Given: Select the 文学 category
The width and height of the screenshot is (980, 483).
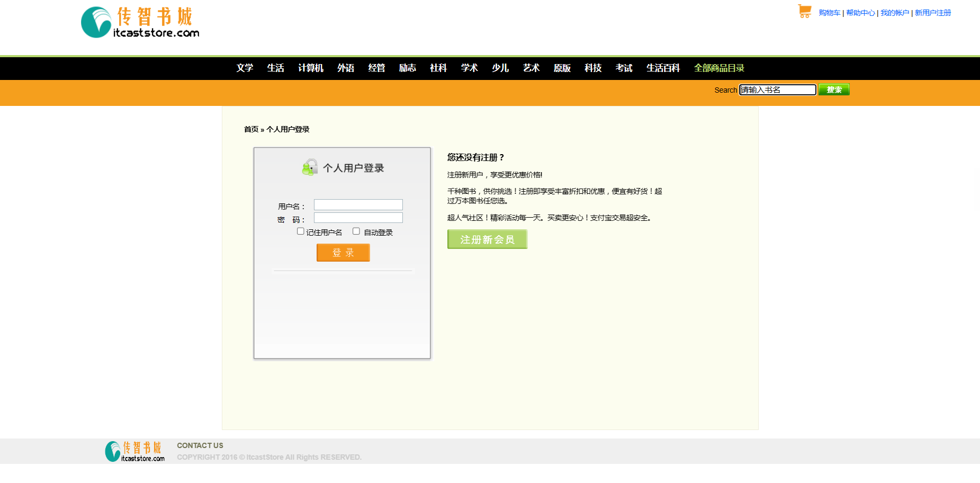Looking at the screenshot, I should [245, 68].
